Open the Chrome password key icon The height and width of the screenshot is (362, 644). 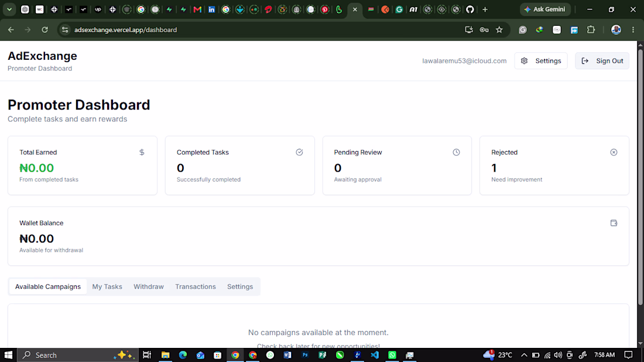(484, 30)
